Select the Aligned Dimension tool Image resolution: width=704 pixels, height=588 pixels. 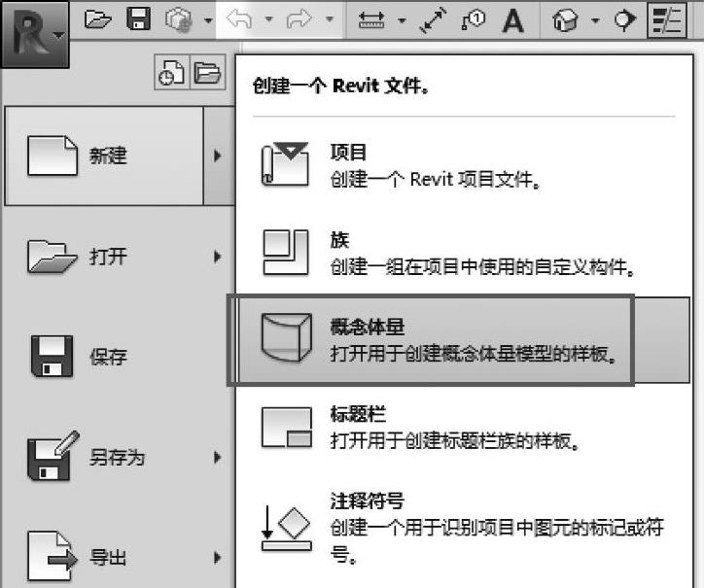point(433,20)
